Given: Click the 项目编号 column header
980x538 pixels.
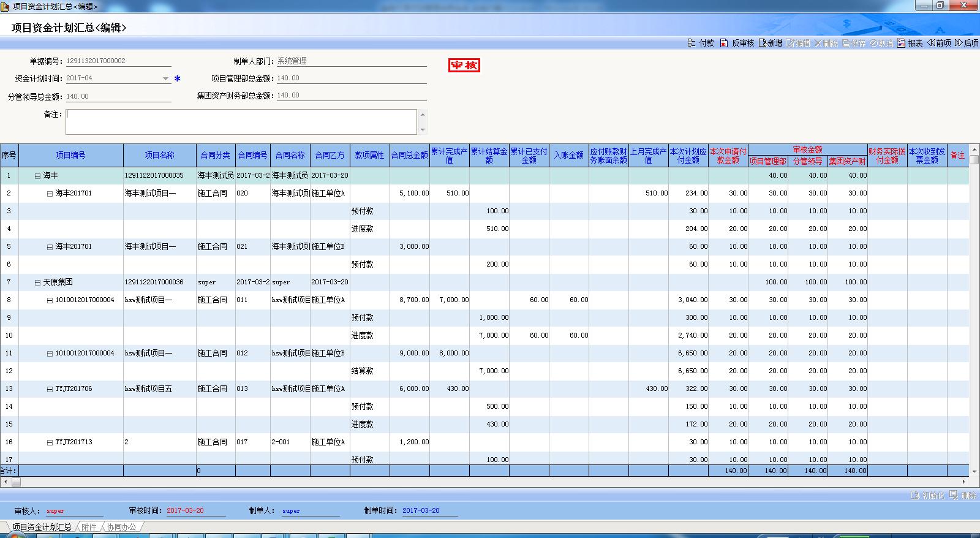Looking at the screenshot, I should (x=70, y=156).
